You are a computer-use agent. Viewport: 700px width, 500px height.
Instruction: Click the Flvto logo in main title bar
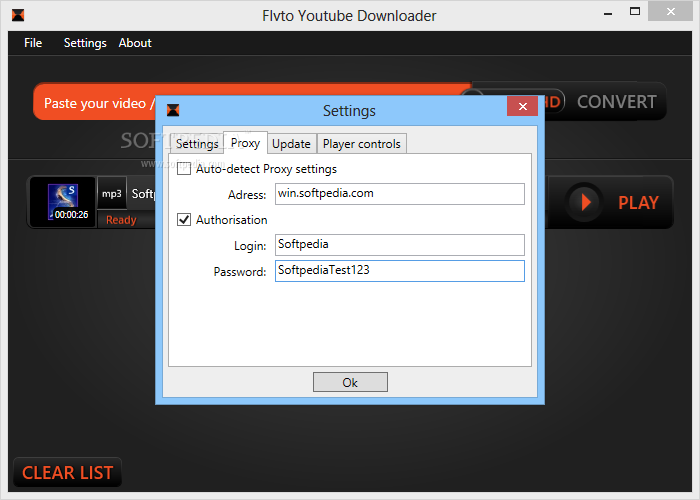[x=18, y=15]
